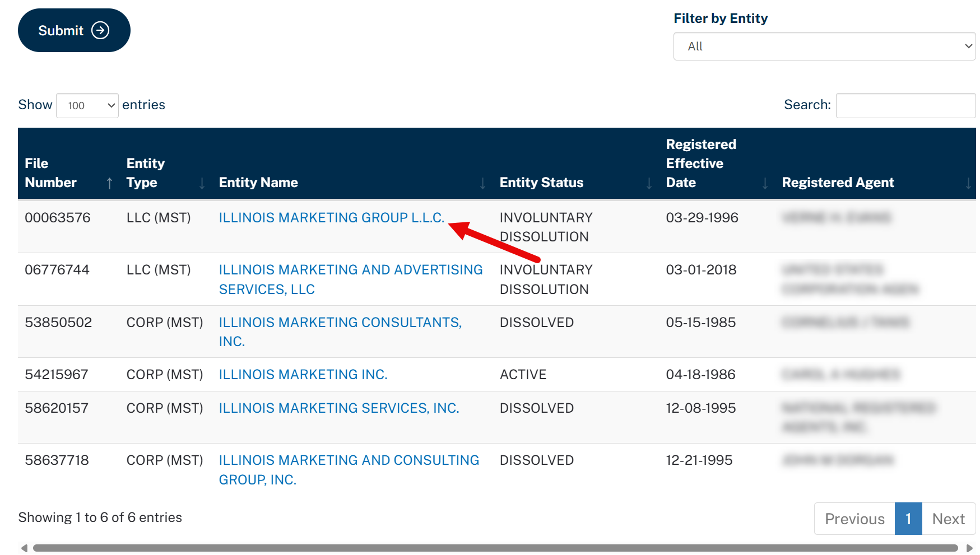Go to Previous page
This screenshot has width=980, height=555.
[x=854, y=519]
